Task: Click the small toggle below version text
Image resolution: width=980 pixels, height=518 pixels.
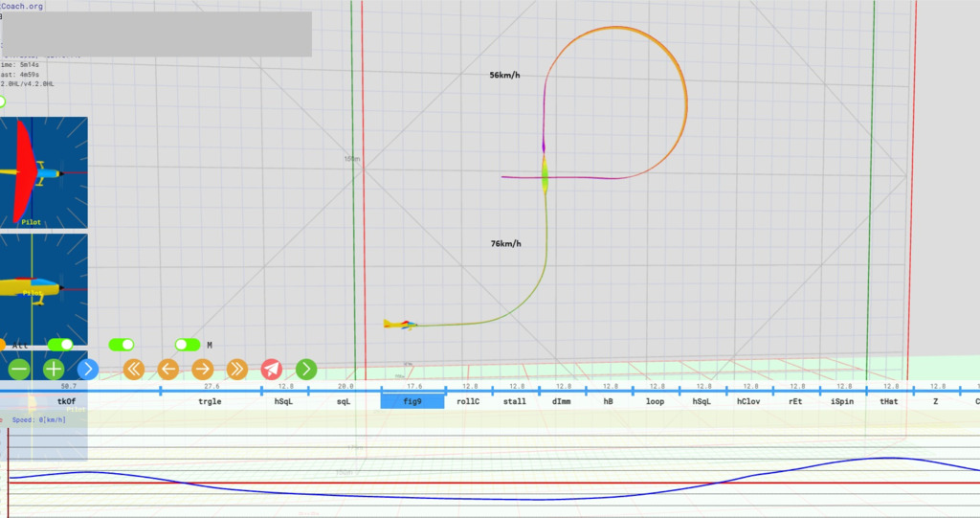Action: [2, 101]
